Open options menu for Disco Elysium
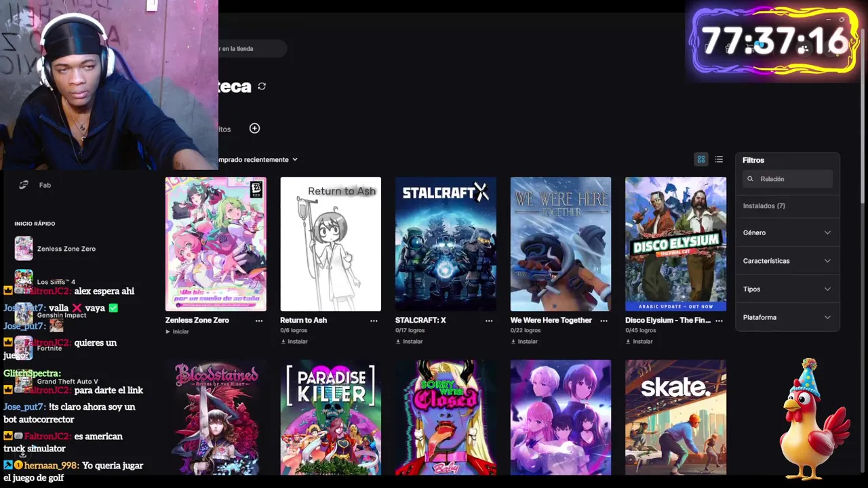Screen dimensions: 868x488 pyautogui.click(x=719, y=321)
